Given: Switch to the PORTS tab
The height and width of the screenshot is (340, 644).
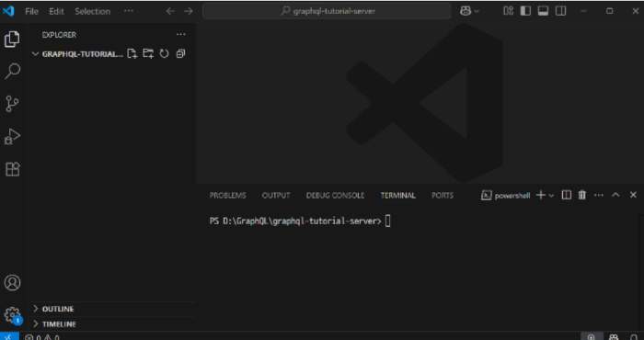Looking at the screenshot, I should 443,196.
